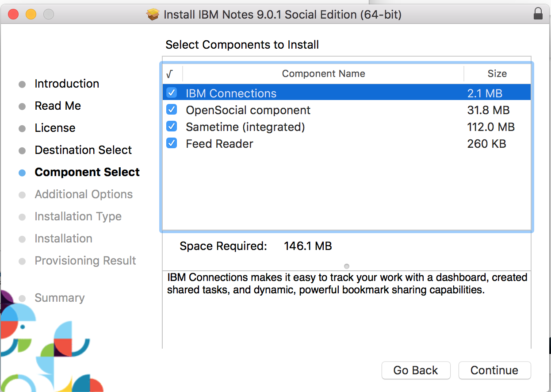Click the Installation Type step

pos(78,216)
